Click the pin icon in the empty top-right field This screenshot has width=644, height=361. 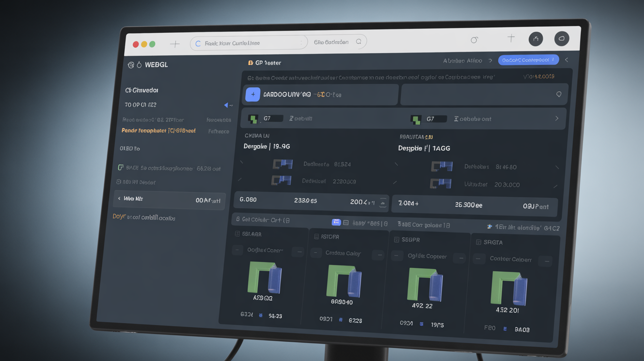pyautogui.click(x=559, y=95)
